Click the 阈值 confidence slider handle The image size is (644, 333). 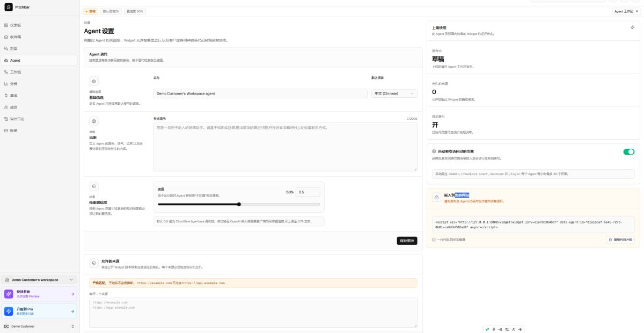click(239, 204)
